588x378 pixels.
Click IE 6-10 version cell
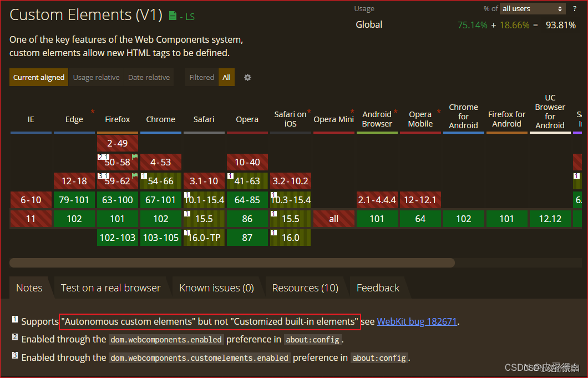(x=31, y=200)
